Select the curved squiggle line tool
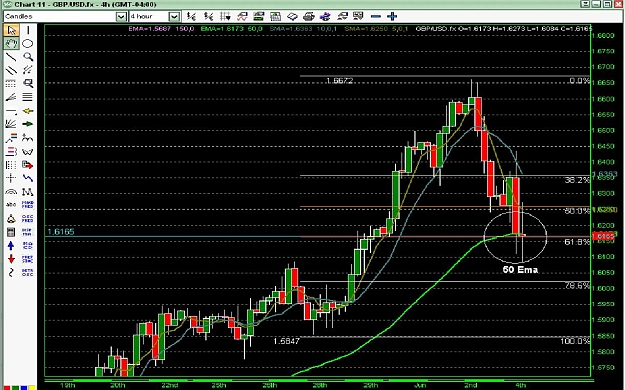Viewport: 625px width, 390px height. point(11,272)
